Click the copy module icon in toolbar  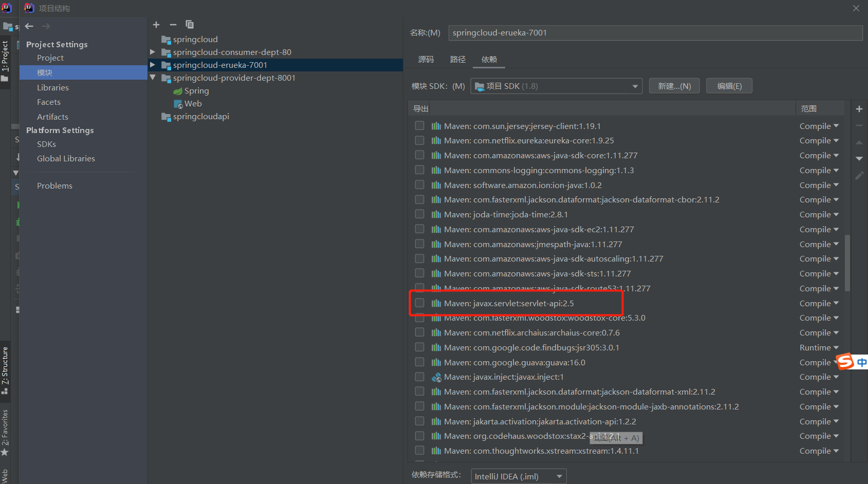190,24
